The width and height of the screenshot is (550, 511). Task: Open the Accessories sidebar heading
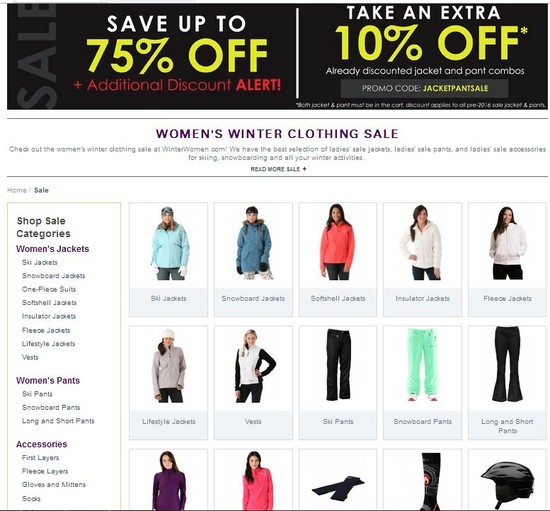pyautogui.click(x=42, y=444)
